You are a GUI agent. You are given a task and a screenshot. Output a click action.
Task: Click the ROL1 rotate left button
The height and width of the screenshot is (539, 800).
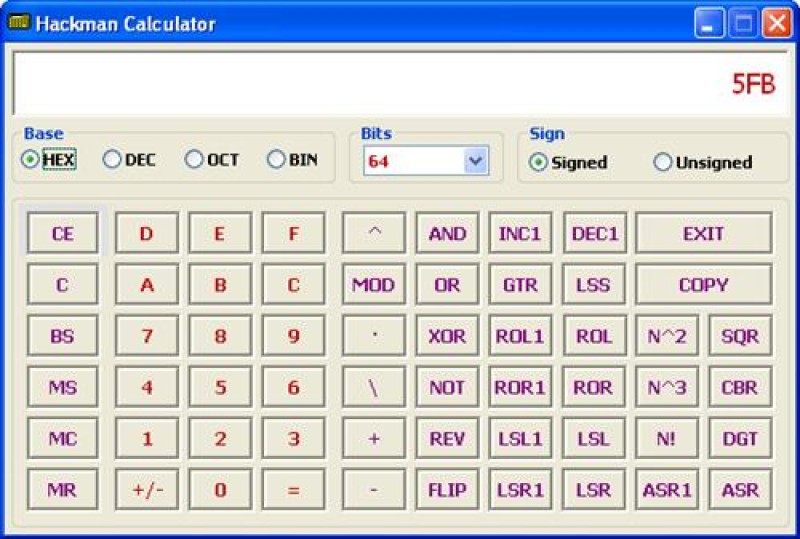[520, 337]
